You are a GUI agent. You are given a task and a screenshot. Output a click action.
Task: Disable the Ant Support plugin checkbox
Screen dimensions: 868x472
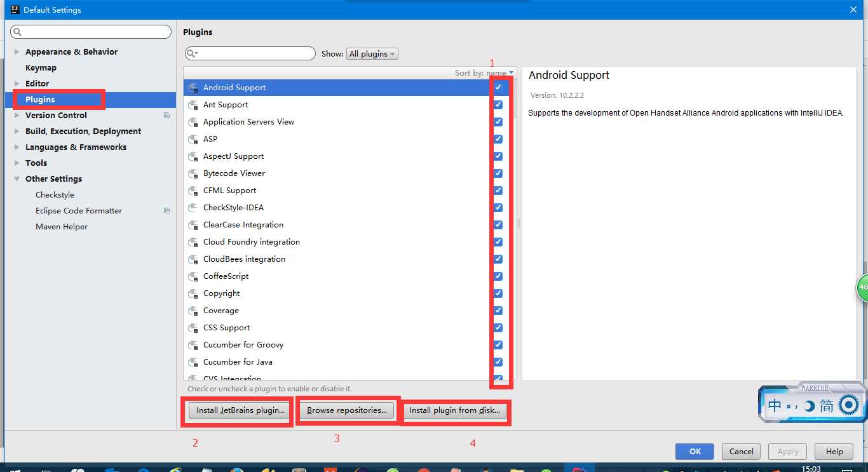pyautogui.click(x=498, y=105)
